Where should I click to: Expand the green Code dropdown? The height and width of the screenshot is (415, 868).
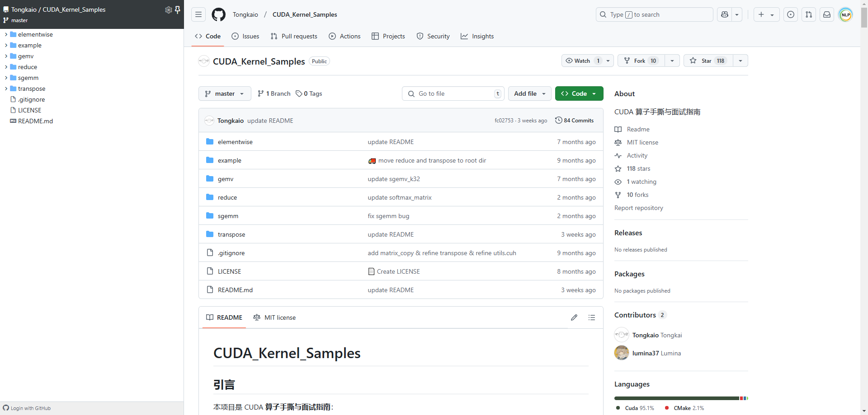(579, 93)
